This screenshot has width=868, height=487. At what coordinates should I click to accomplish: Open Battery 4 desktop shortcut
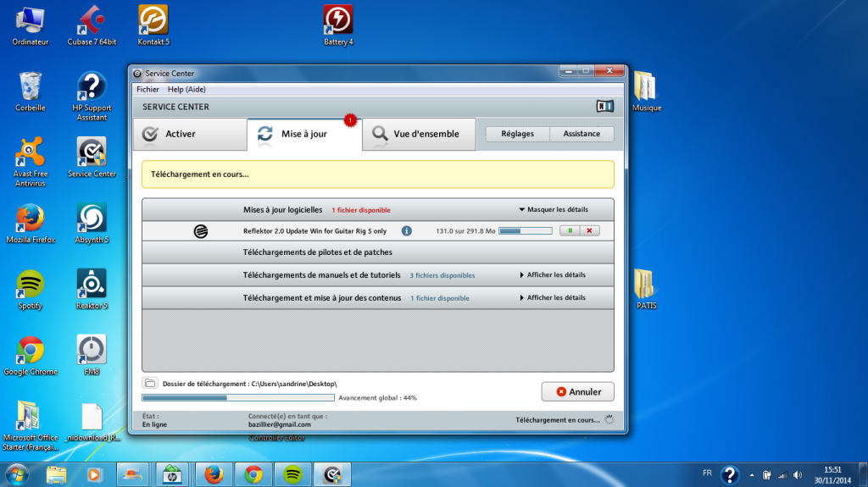[x=338, y=26]
